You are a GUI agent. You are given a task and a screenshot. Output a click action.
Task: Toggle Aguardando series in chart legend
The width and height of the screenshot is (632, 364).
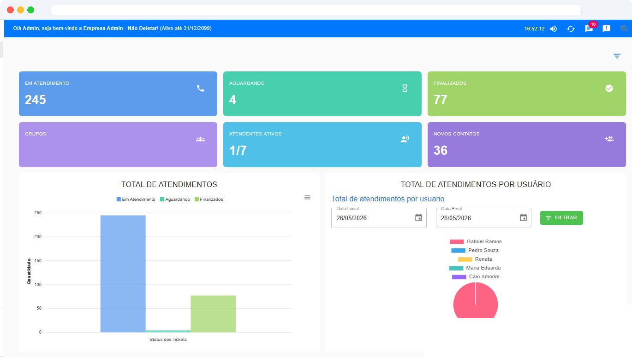175,200
